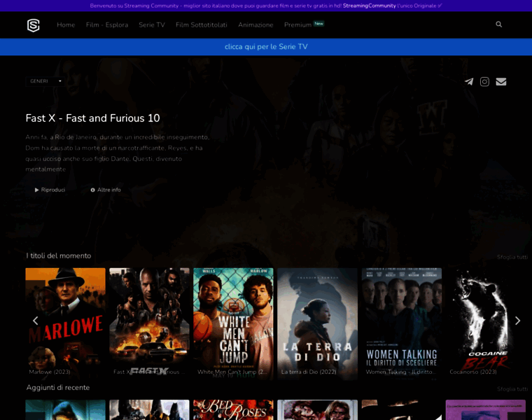532x420 pixels.
Task: Click the Riproduci play button
Action: (x=50, y=190)
